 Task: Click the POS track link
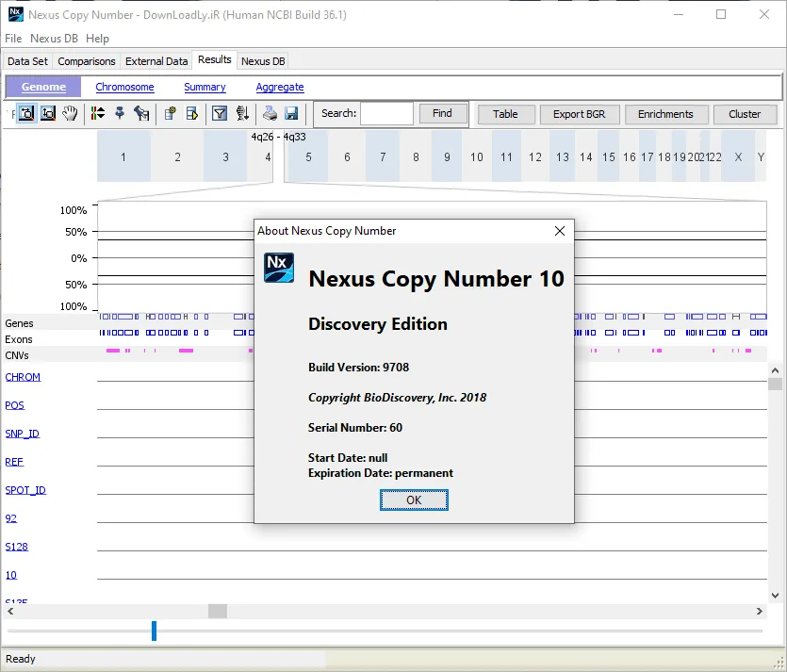coord(14,405)
